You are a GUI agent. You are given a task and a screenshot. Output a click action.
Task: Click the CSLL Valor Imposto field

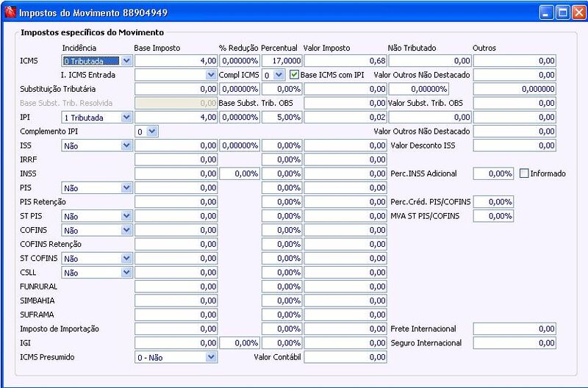coord(345,273)
